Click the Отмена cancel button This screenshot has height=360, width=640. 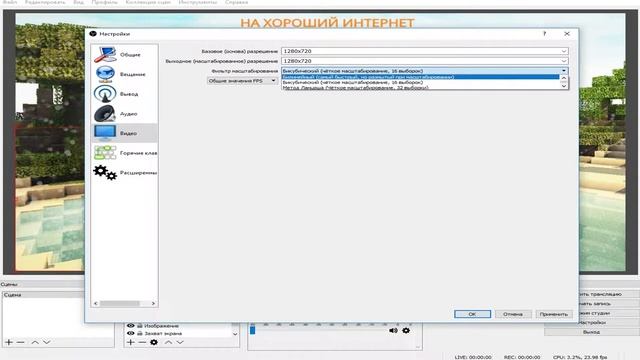513,314
